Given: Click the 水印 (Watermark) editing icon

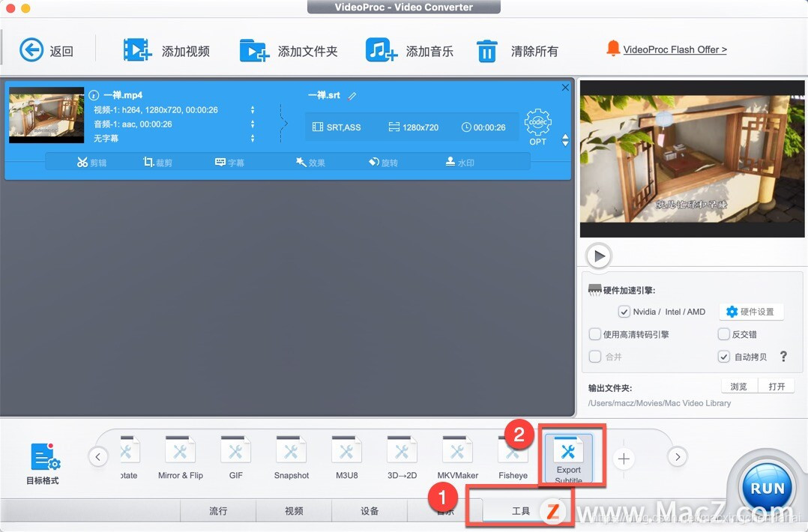Looking at the screenshot, I should click(x=459, y=161).
